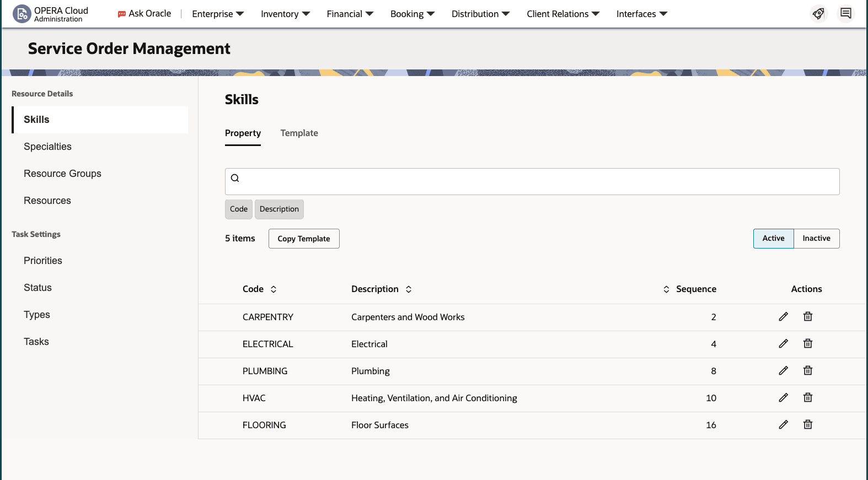Click 'Carpenters and Wood Works' description
This screenshot has width=868, height=480.
pos(408,317)
